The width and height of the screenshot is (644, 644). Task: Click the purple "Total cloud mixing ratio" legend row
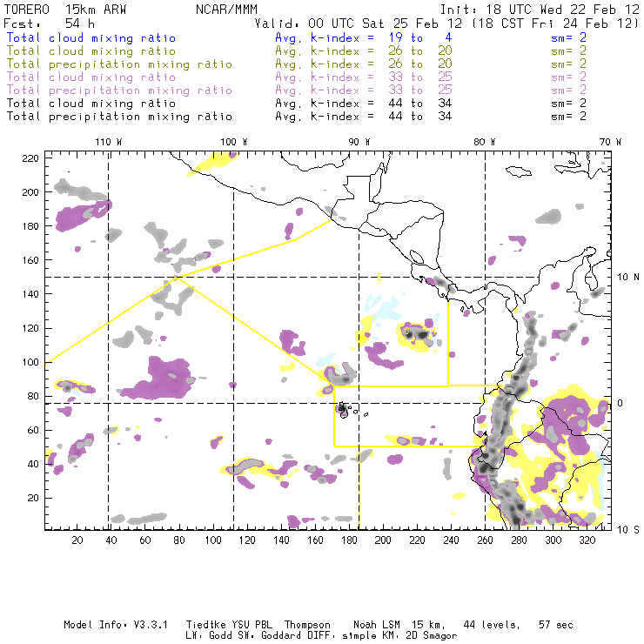91,77
